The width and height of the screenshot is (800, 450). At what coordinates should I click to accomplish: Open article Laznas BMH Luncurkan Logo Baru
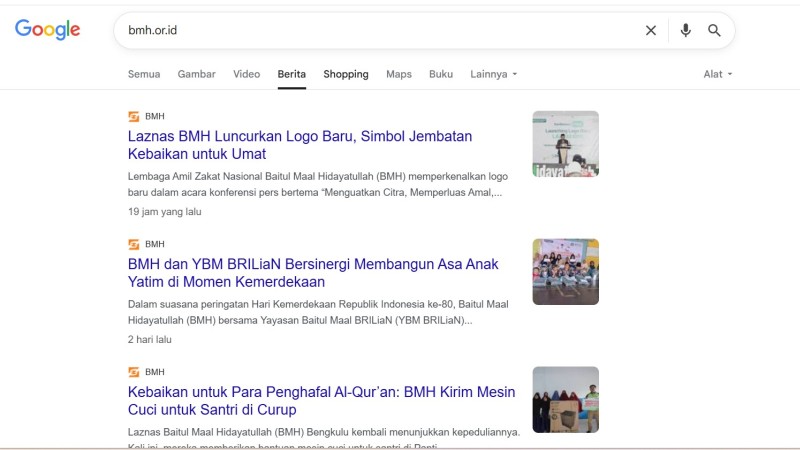click(x=300, y=145)
